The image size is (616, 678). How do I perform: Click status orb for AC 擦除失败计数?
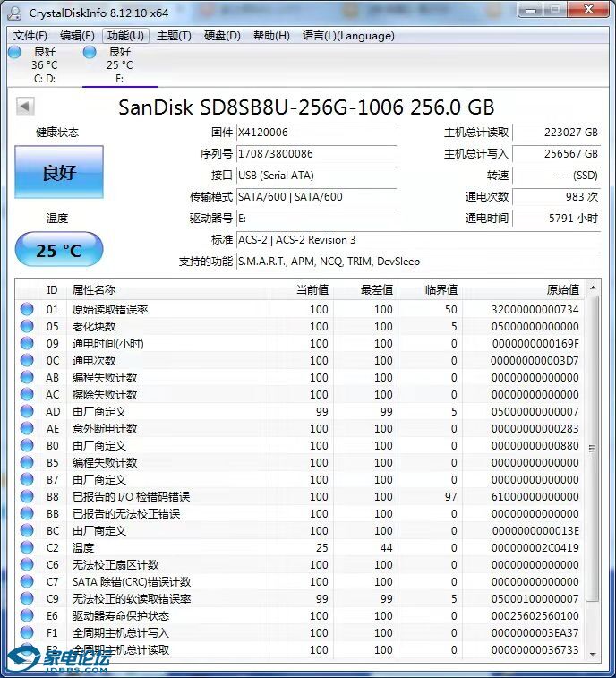27,394
